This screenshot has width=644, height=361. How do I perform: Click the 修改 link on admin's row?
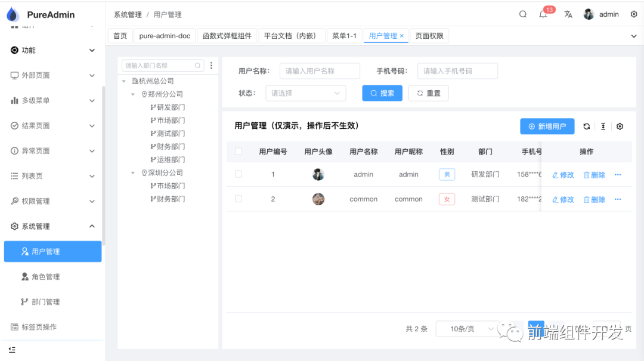click(x=562, y=174)
